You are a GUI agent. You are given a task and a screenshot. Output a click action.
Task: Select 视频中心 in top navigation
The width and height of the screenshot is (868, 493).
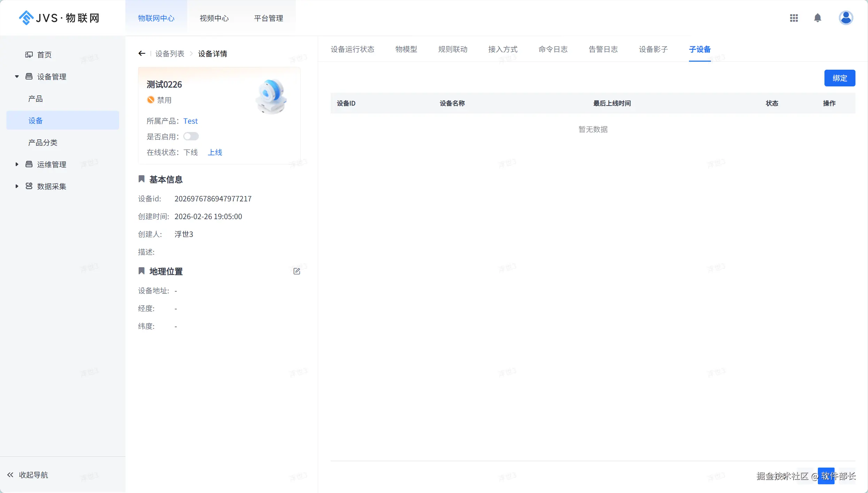coord(214,18)
